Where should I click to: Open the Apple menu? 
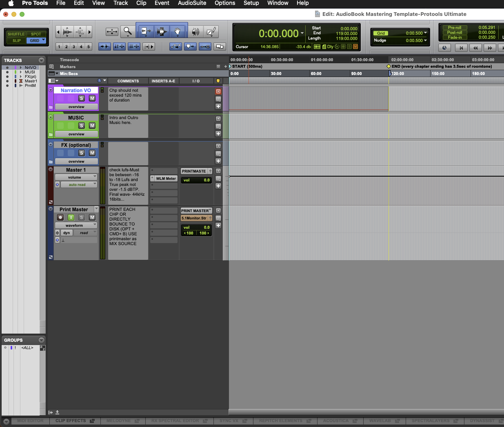(x=11, y=3)
